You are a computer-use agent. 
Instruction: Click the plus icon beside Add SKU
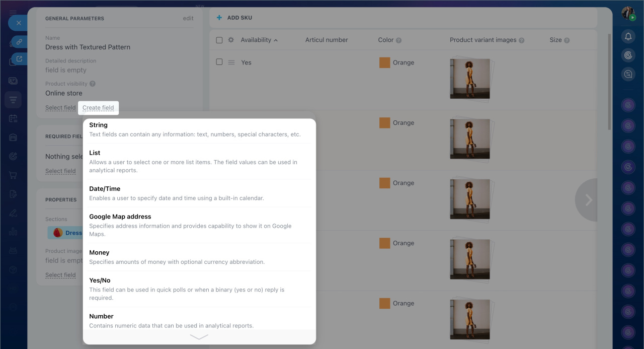coord(219,18)
